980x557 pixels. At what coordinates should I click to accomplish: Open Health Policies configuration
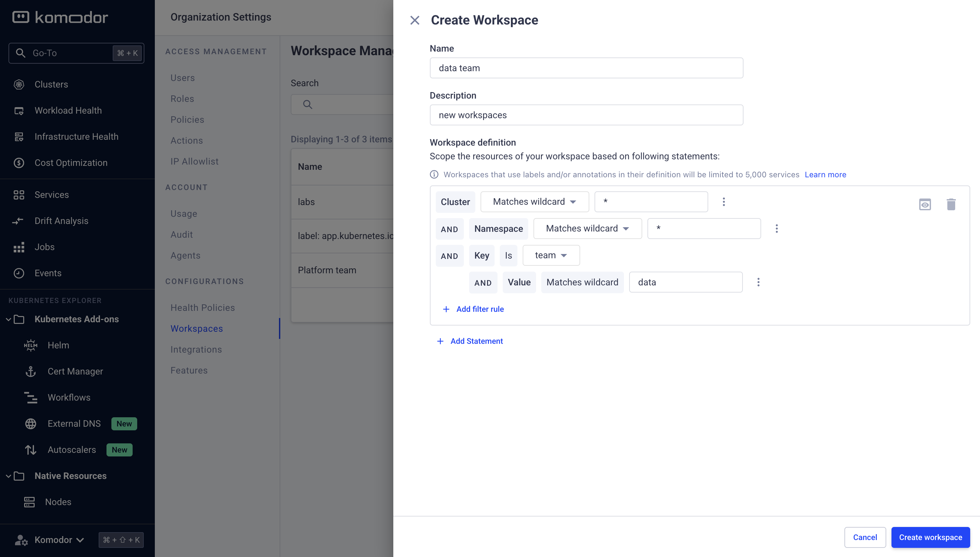[x=203, y=308]
